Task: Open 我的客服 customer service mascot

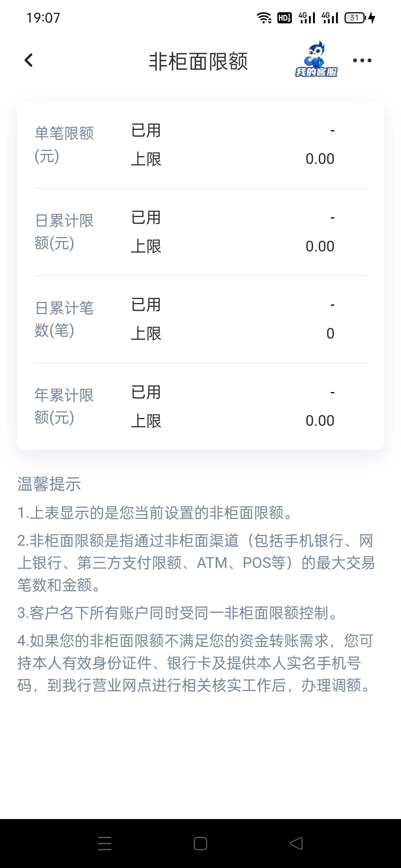Action: (316, 59)
